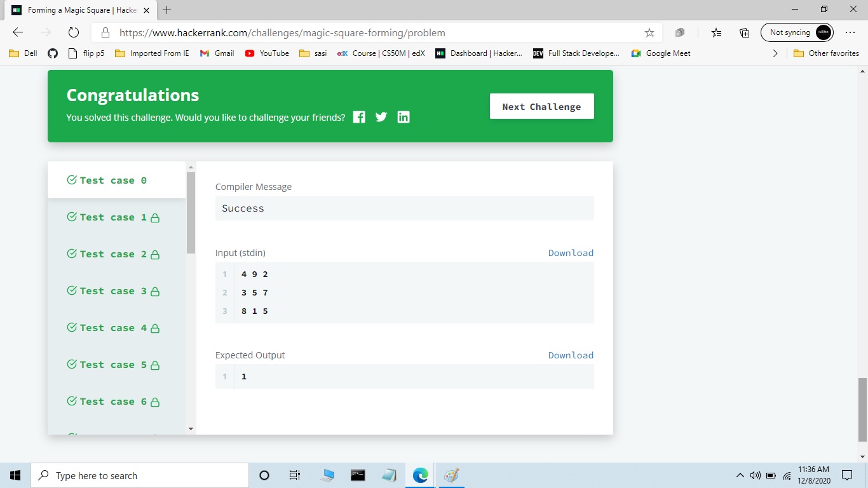Add this page to favorites via star icon
The height and width of the screenshot is (488, 868).
[x=649, y=32]
